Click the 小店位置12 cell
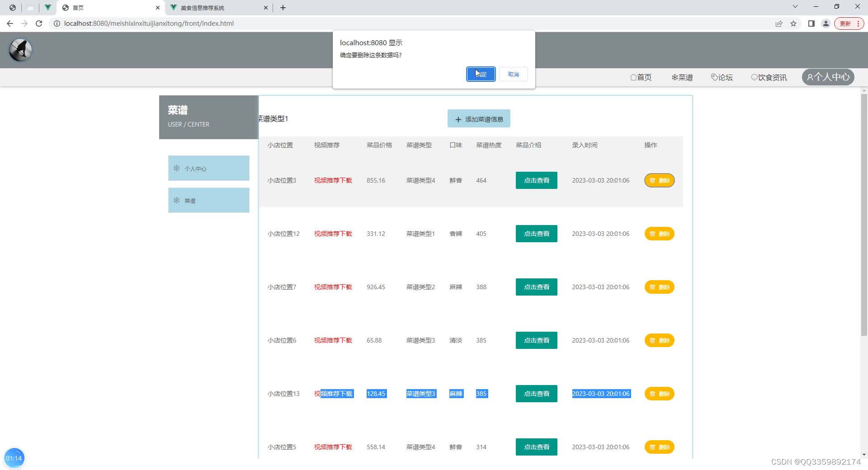This screenshot has width=868, height=470. coord(283,234)
